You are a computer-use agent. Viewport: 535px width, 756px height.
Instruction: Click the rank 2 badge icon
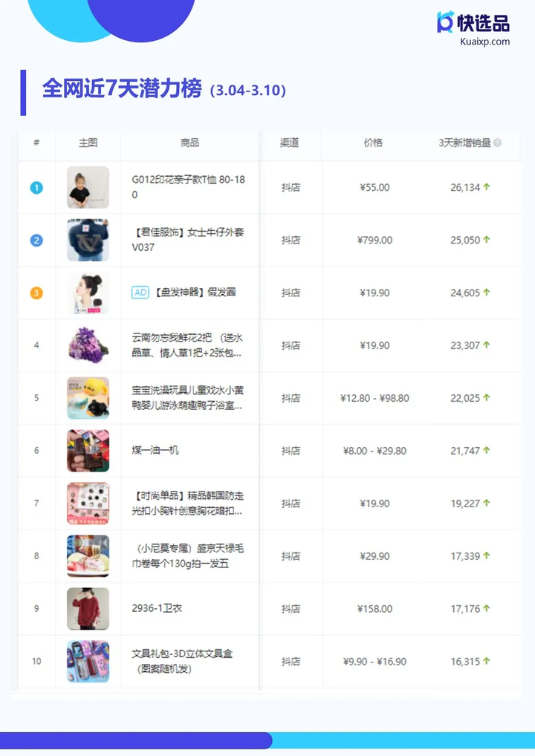[36, 240]
